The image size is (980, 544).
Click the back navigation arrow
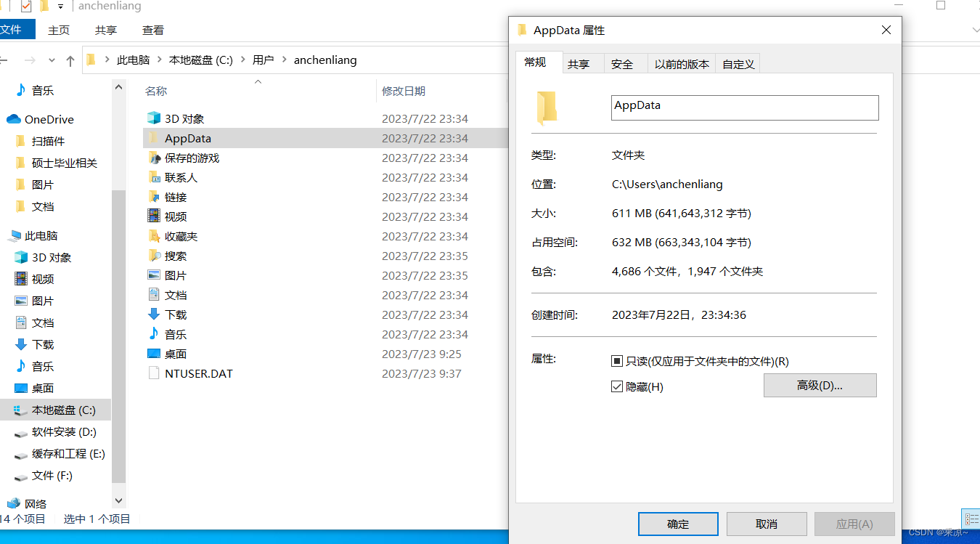(x=4, y=60)
